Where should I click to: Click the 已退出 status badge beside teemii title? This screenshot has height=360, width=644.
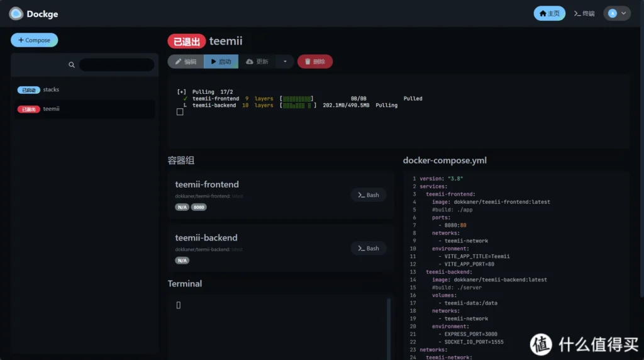point(186,42)
